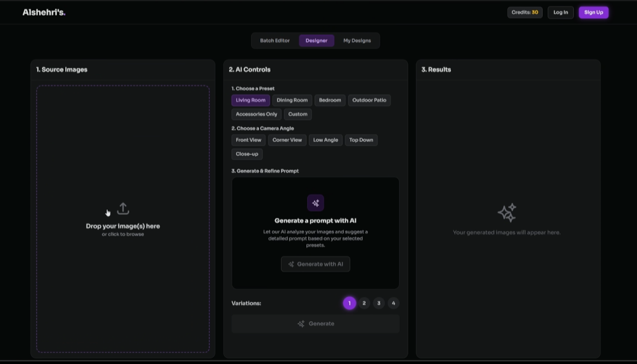
Task: Click the sparkles placeholder icon in the Results panel
Action: point(506,213)
